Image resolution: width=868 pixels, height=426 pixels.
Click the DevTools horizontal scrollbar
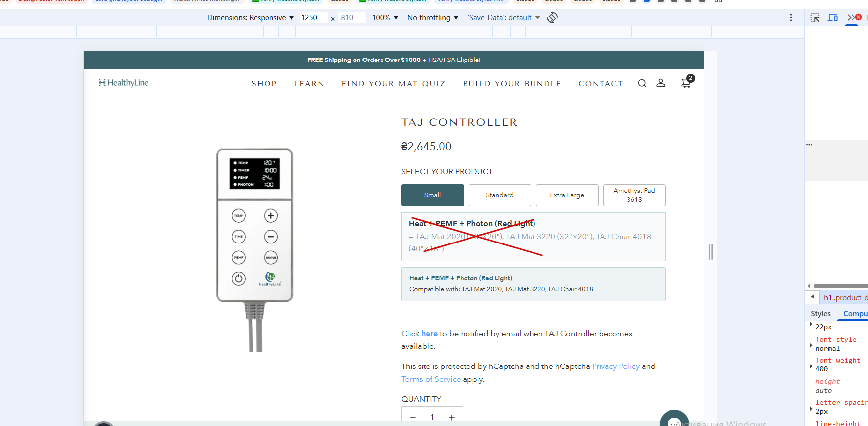pyautogui.click(x=841, y=286)
